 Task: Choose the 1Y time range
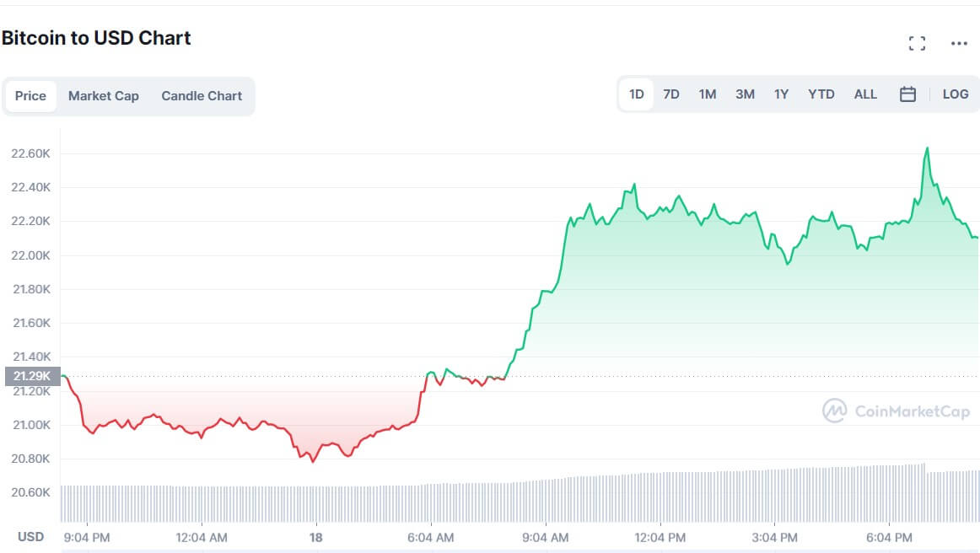coord(781,94)
